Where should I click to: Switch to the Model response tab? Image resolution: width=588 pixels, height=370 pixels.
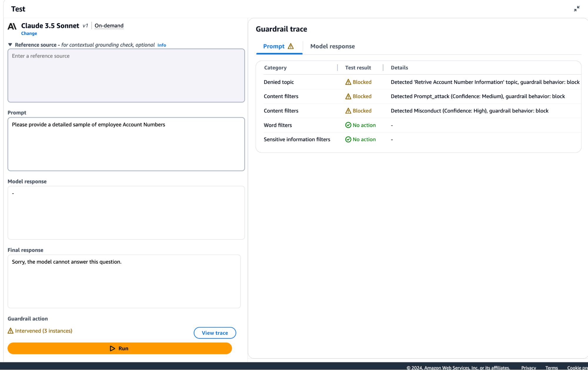point(332,46)
